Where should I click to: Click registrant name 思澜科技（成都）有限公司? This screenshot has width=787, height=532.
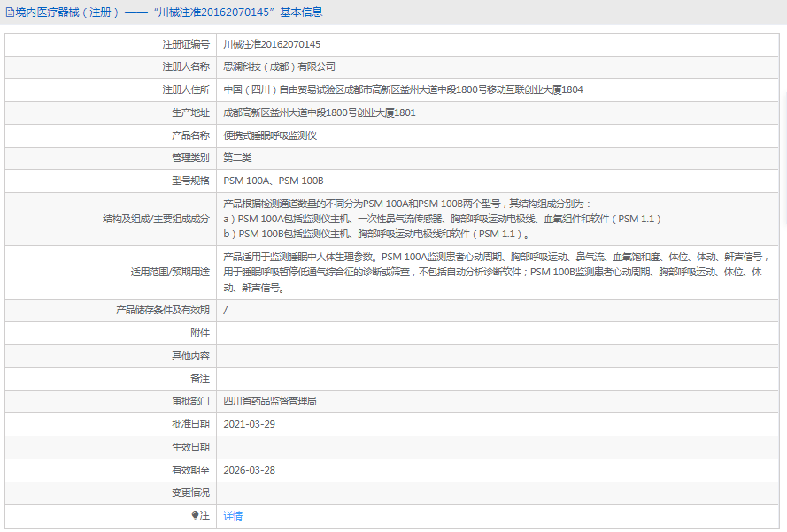pos(279,66)
